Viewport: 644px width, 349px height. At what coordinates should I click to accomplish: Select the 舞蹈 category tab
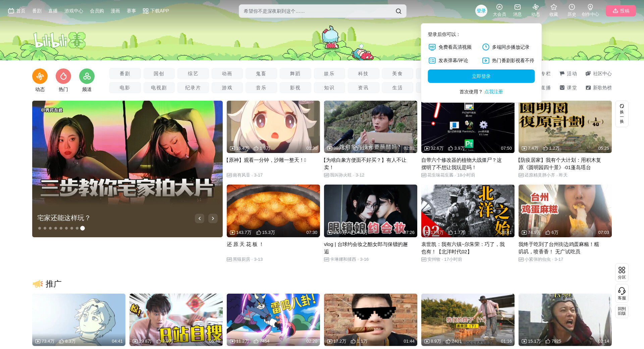pyautogui.click(x=295, y=73)
